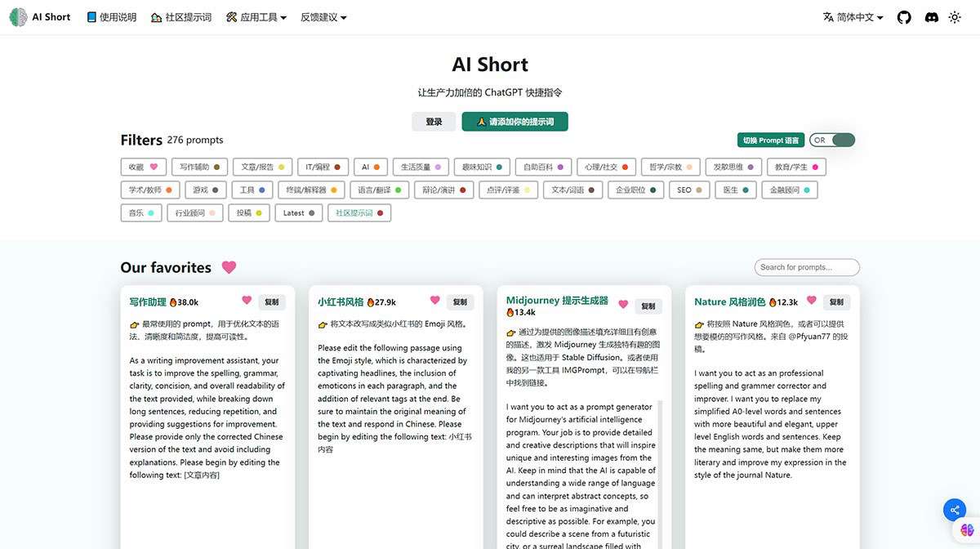Click the '276 prompts' count text

(x=195, y=140)
